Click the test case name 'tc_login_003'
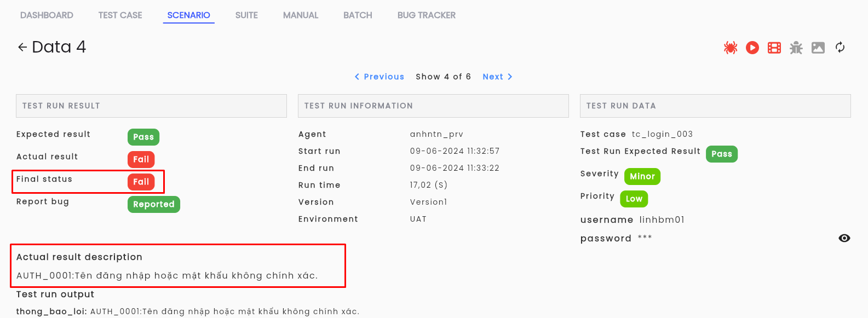Screen dimensions: 868x318 click(x=662, y=134)
